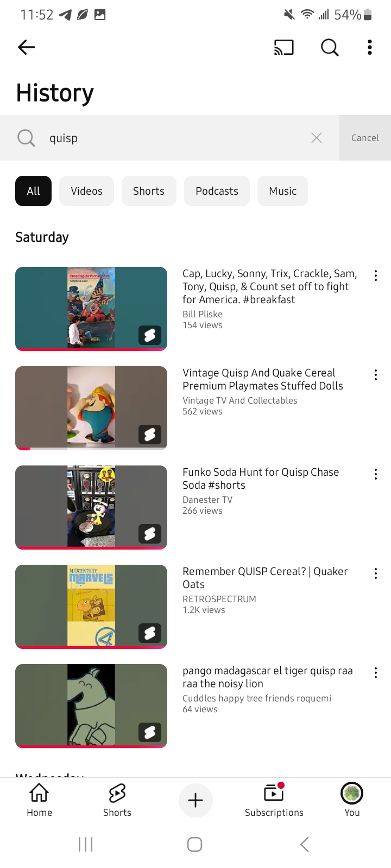Open options for Vintage Quisp And Quake video
Image resolution: width=391 pixels, height=868 pixels.
pyautogui.click(x=375, y=375)
